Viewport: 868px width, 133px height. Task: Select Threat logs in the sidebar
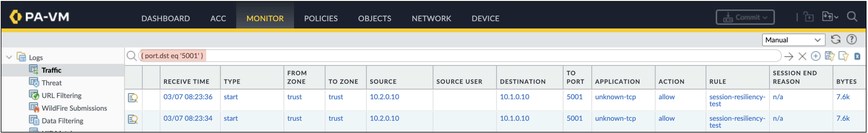[x=51, y=83]
